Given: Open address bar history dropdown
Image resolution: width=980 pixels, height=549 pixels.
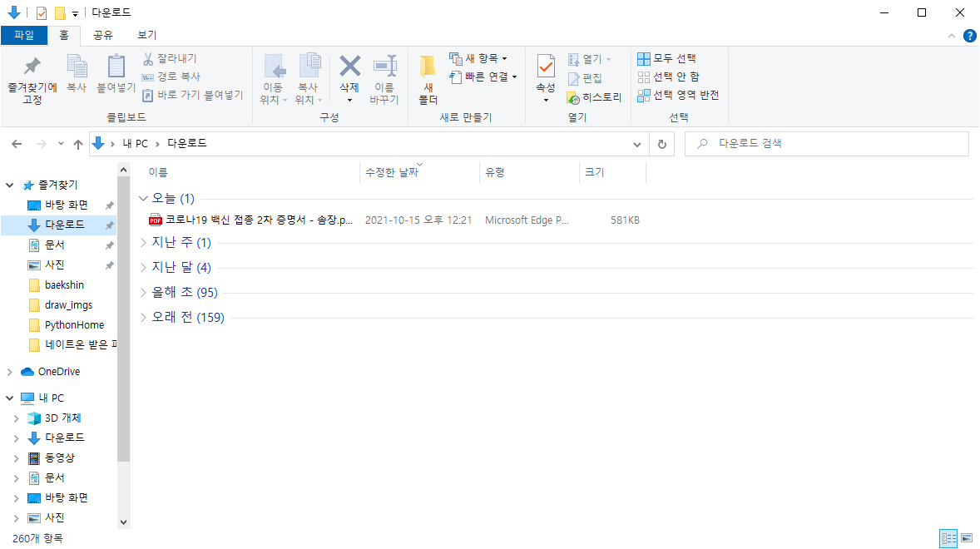Looking at the screenshot, I should tap(637, 144).
